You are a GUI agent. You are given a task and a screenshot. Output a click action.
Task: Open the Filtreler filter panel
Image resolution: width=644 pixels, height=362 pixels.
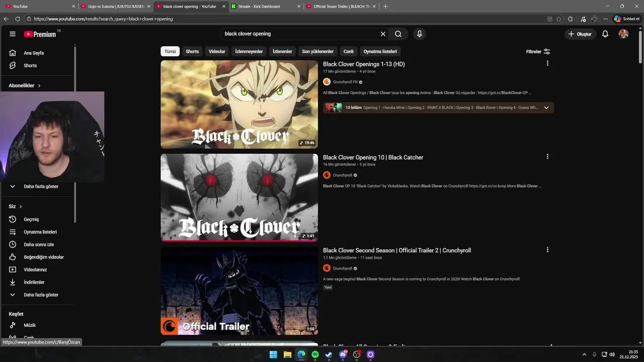coord(538,51)
